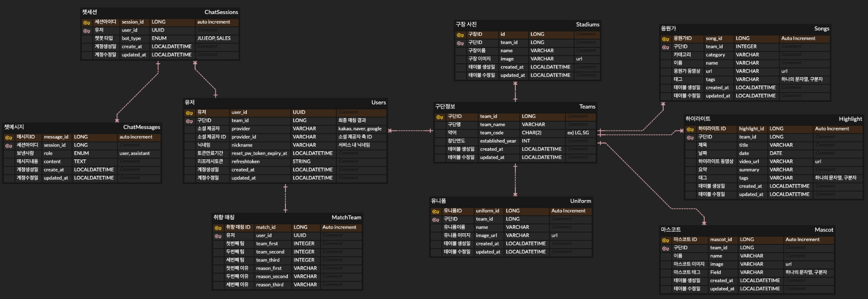The image size is (868, 299).
Task: Click the 'ex) LG, SG' comment in Teams
Action: (578, 133)
